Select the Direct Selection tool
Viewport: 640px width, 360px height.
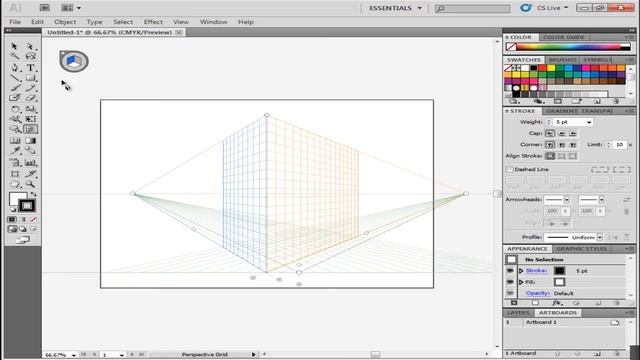(30, 46)
